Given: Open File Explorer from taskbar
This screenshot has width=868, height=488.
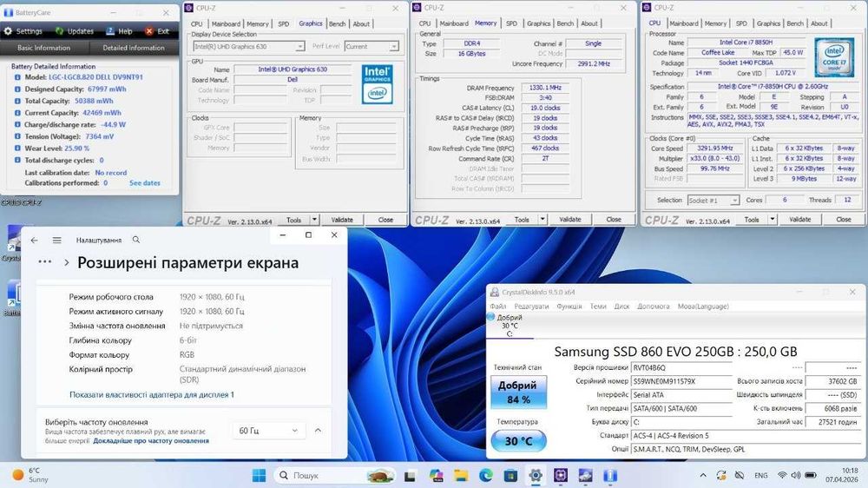Looking at the screenshot, I should (461, 475).
